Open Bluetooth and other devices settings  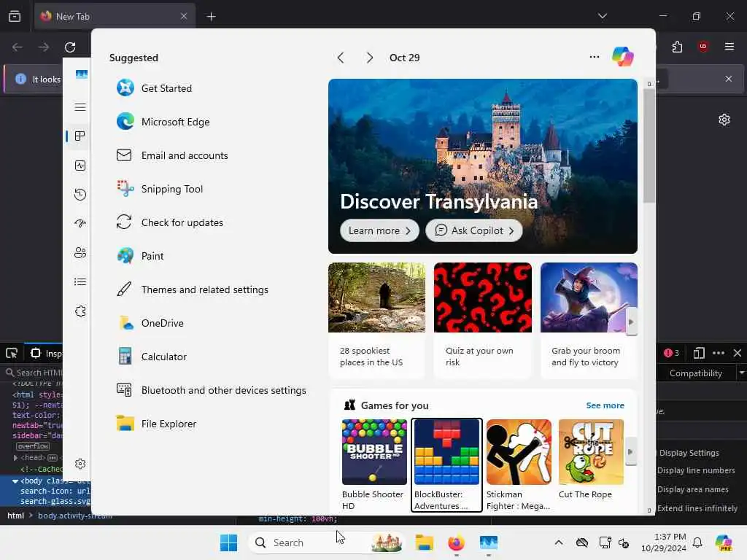pos(211,390)
